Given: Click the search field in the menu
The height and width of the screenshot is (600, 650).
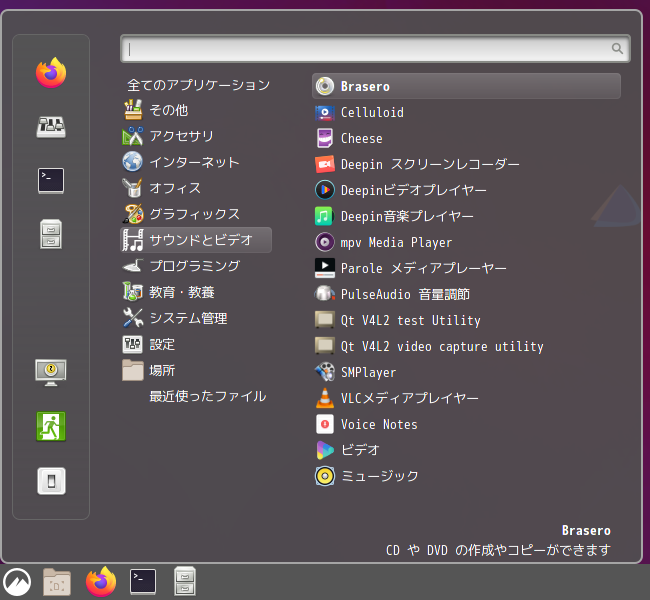Looking at the screenshot, I should click(375, 49).
